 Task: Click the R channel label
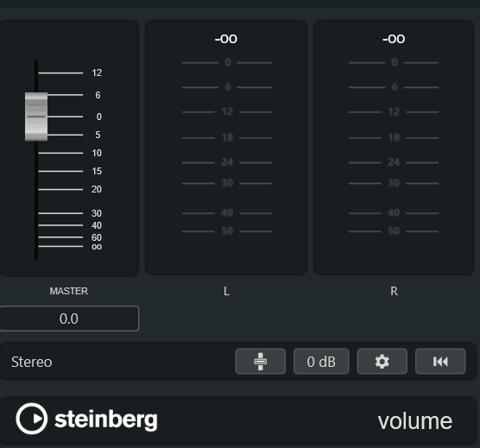(x=394, y=291)
